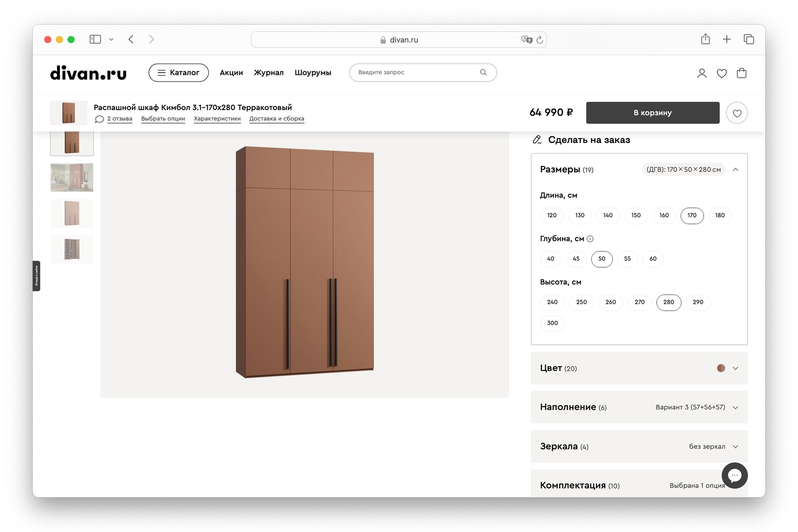Select length 180 cm option
Viewport: 798px width, 532px height.
[x=719, y=215]
